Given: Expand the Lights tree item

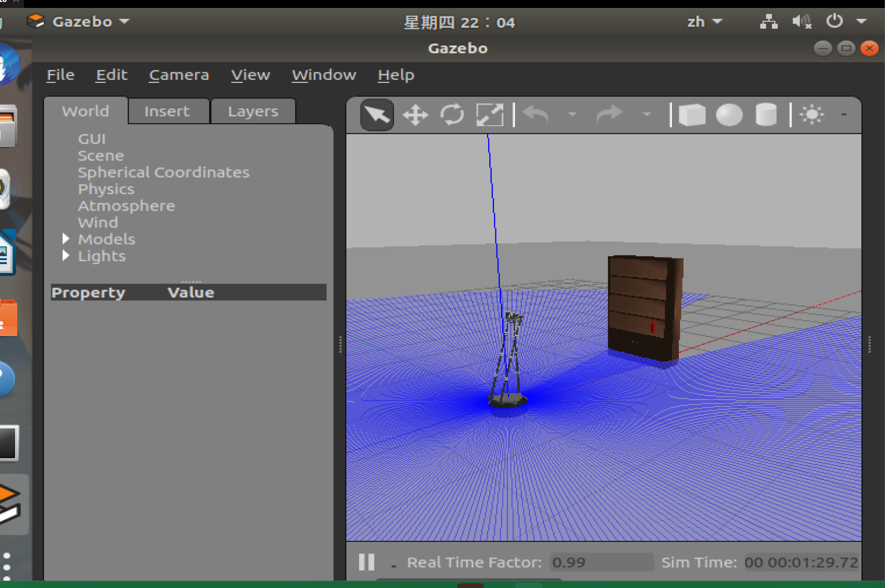Looking at the screenshot, I should coord(65,256).
